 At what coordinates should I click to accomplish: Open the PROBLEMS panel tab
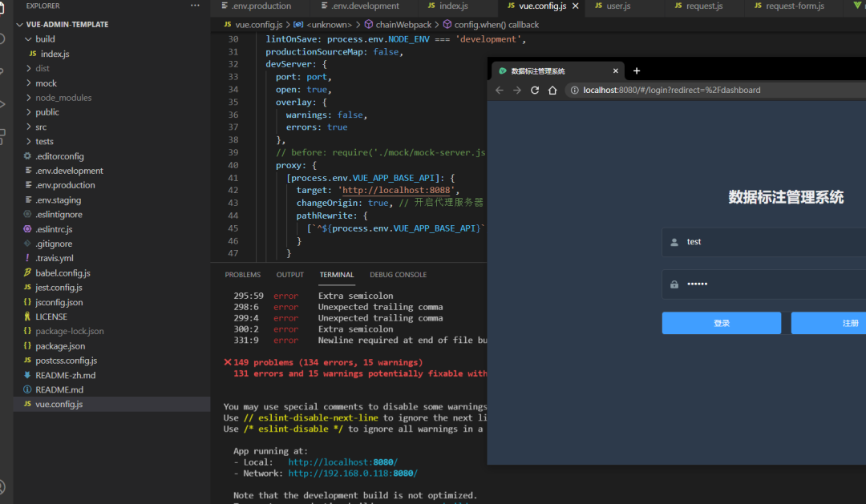pos(242,274)
